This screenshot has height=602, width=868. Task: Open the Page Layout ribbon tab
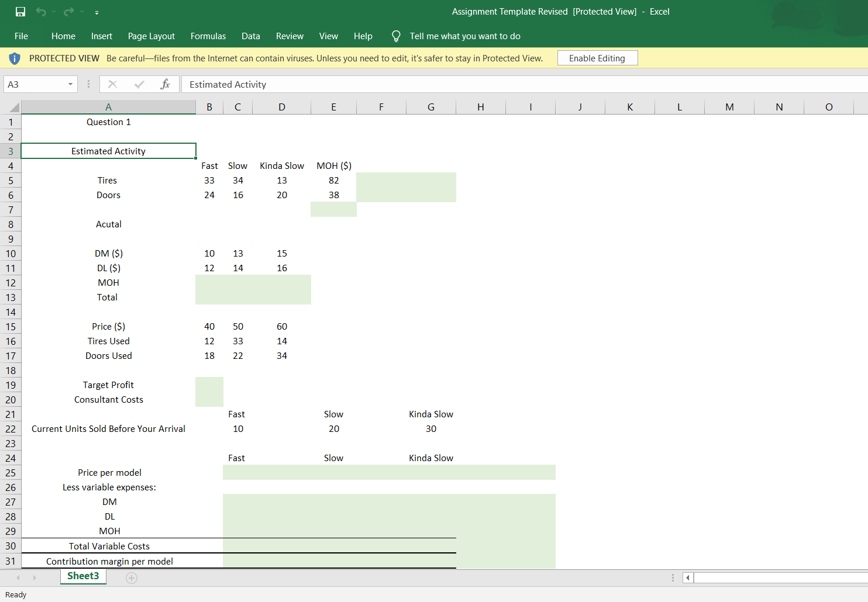(151, 36)
